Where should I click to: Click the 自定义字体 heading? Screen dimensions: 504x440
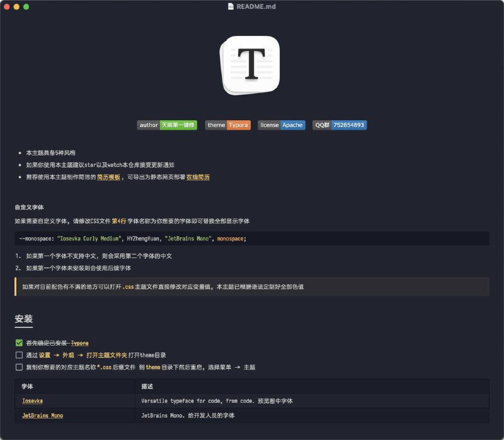(x=29, y=207)
